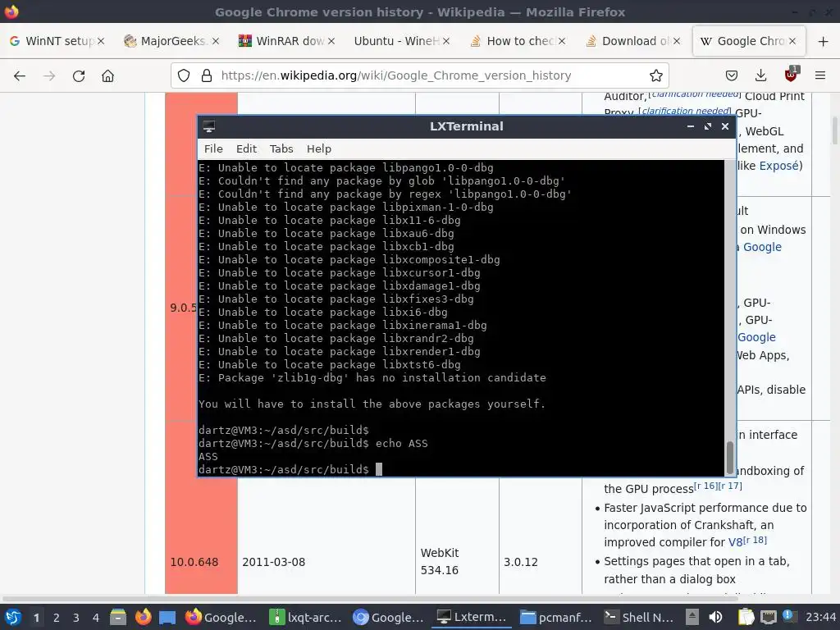The width and height of the screenshot is (840, 630).
Task: Switch to the Lxterminal taskbar entry
Action: click(472, 617)
